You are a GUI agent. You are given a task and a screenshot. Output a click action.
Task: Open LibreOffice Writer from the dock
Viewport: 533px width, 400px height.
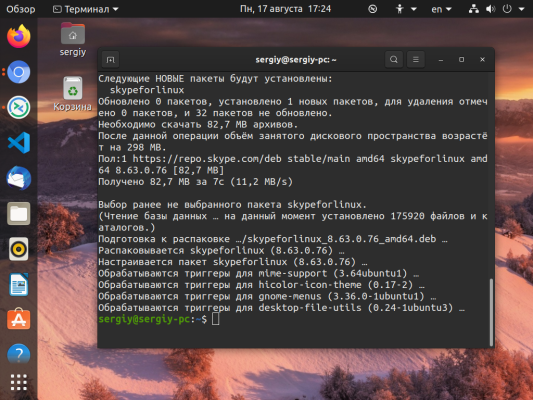pos(19,284)
